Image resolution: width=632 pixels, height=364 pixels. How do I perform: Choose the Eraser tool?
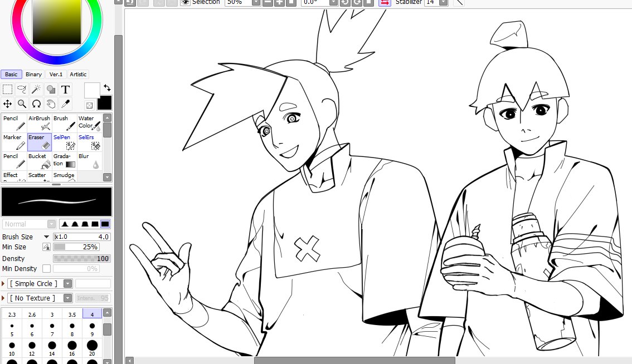(40, 142)
